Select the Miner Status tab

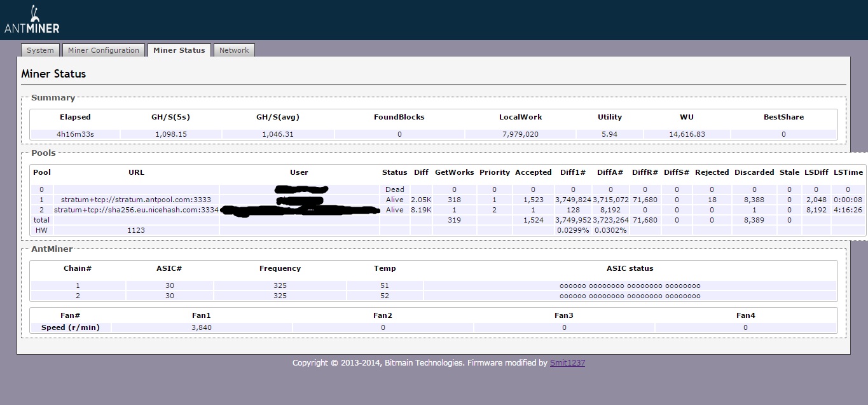point(179,50)
